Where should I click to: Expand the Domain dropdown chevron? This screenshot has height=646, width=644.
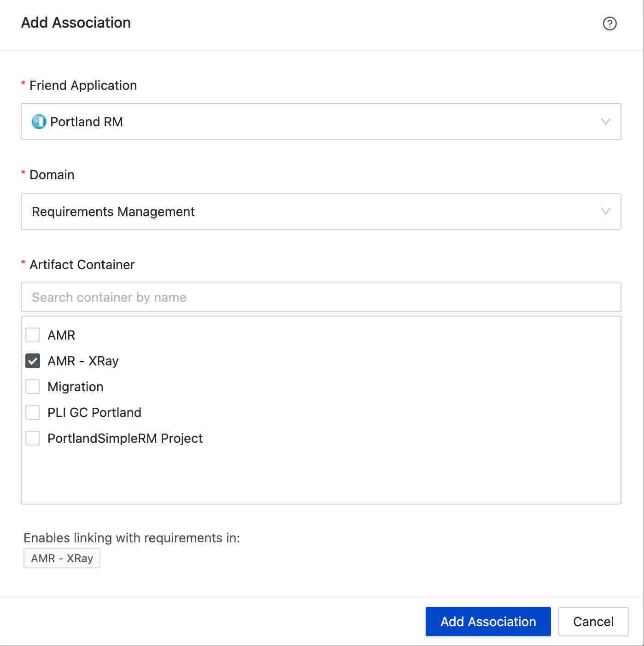coord(605,211)
